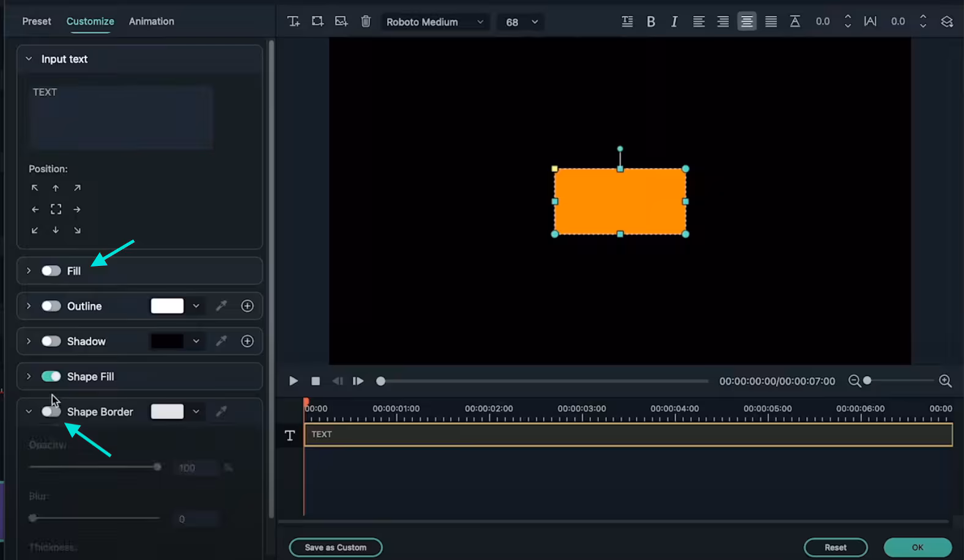The height and width of the screenshot is (560, 964).
Task: Toggle bold text formatting
Action: pos(651,21)
